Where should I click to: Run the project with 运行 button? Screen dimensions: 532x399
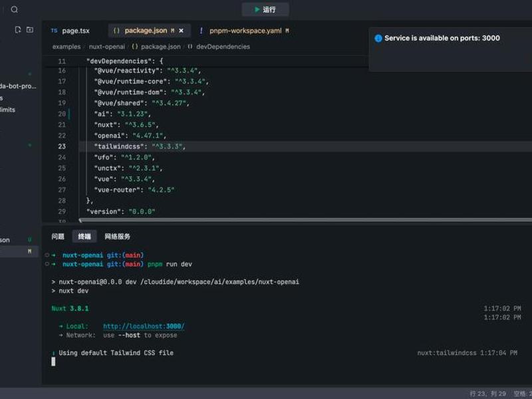pyautogui.click(x=265, y=9)
